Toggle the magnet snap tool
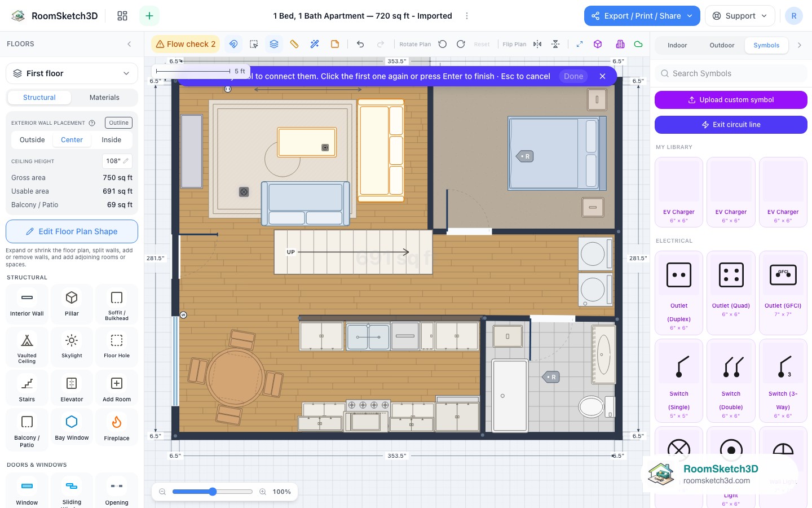Viewport: 812px width, 508px height. click(x=233, y=44)
